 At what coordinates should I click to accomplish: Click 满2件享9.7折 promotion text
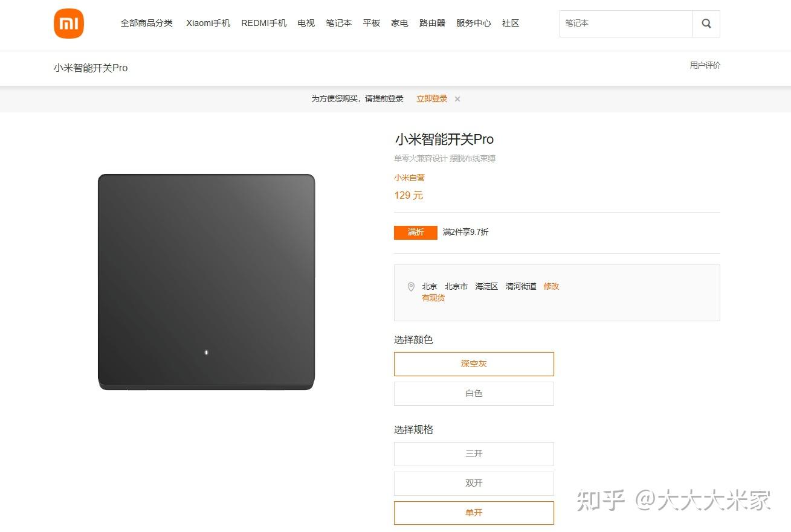pyautogui.click(x=466, y=232)
